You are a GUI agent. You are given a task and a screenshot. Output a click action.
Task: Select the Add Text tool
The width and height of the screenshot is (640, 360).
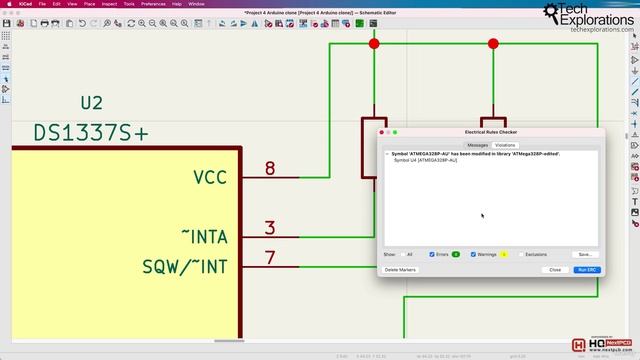(x=635, y=202)
